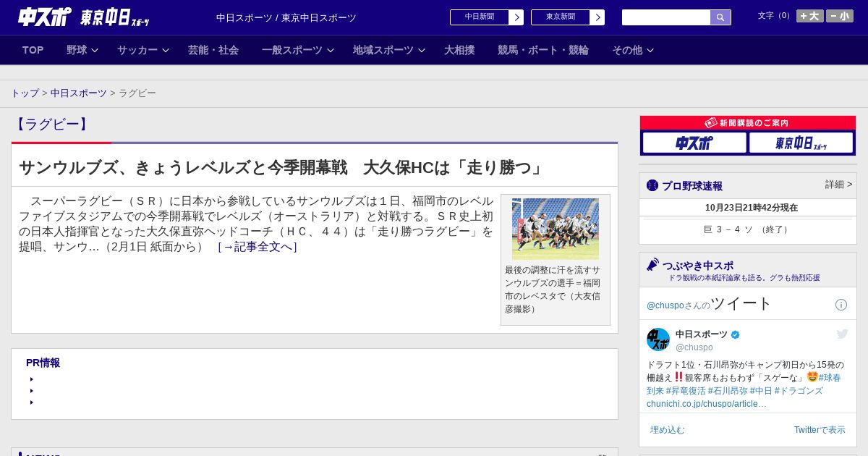Open 芸能・社会 section
Viewport: 868px width, 456px height.
pyautogui.click(x=213, y=50)
